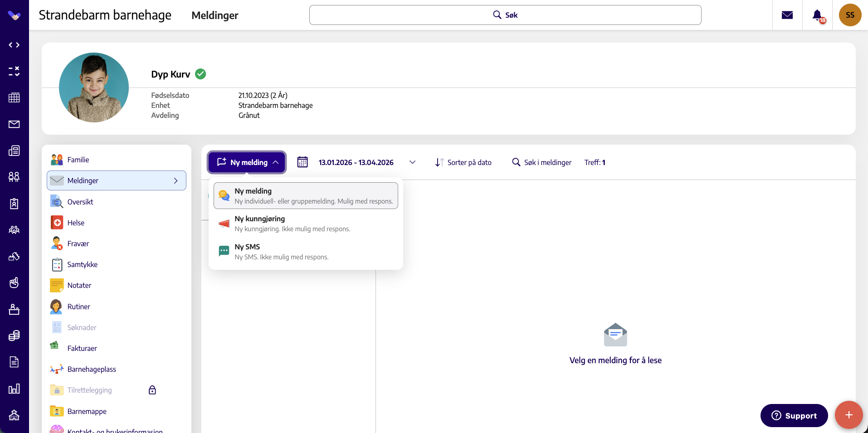Screen dimensions: 868x433
Task: Click the coins icon in left sidebar
Action: (x=14, y=336)
